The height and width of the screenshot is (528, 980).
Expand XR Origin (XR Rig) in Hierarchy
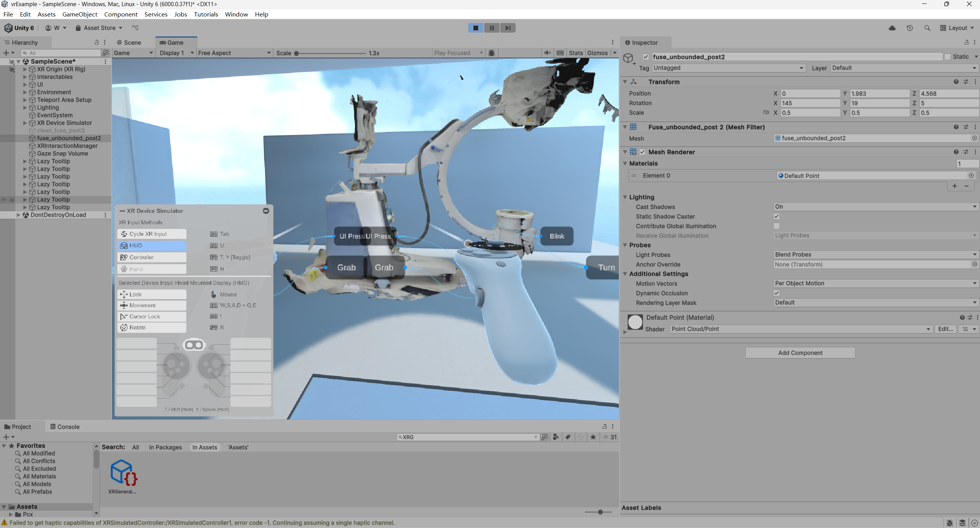click(x=25, y=69)
